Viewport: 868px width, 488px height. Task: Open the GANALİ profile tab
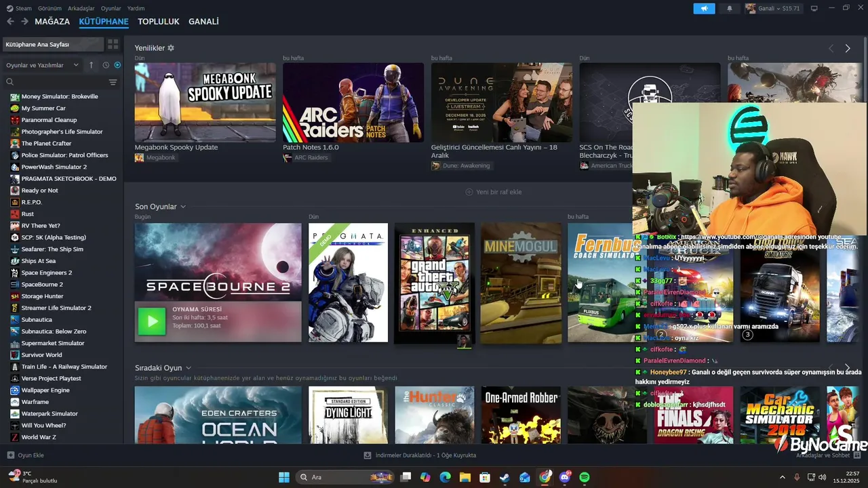click(203, 22)
